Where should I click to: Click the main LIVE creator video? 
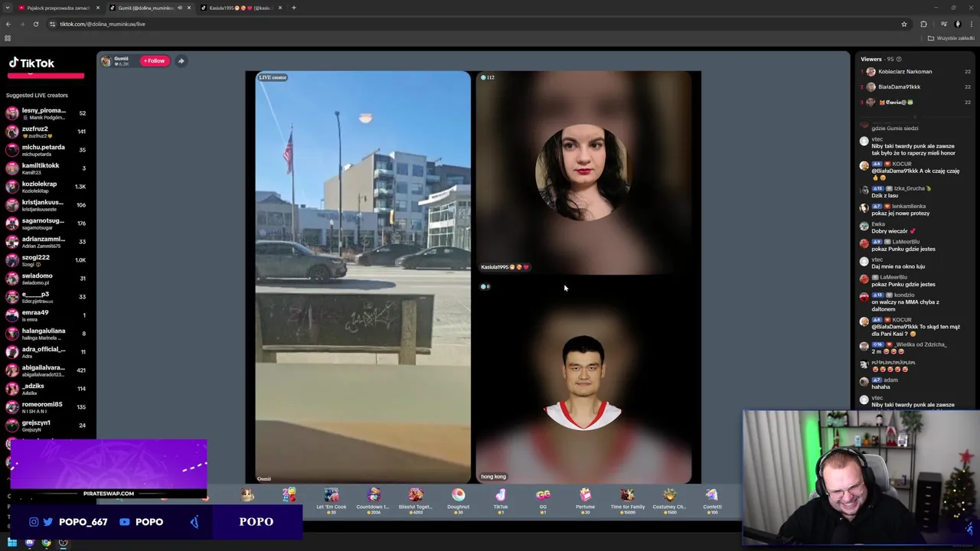(363, 277)
